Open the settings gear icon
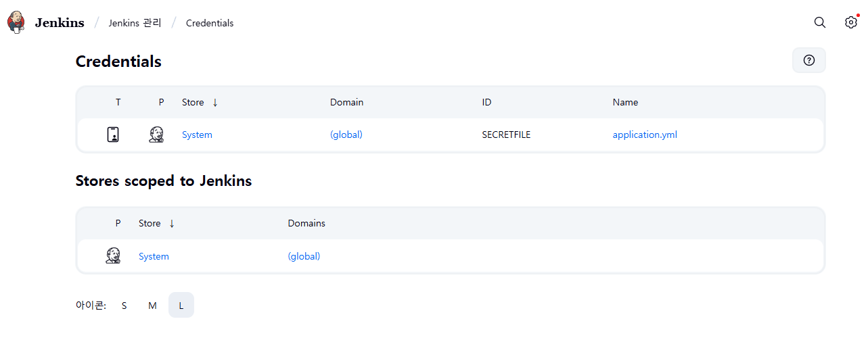Image resolution: width=868 pixels, height=338 pixels. (x=851, y=22)
